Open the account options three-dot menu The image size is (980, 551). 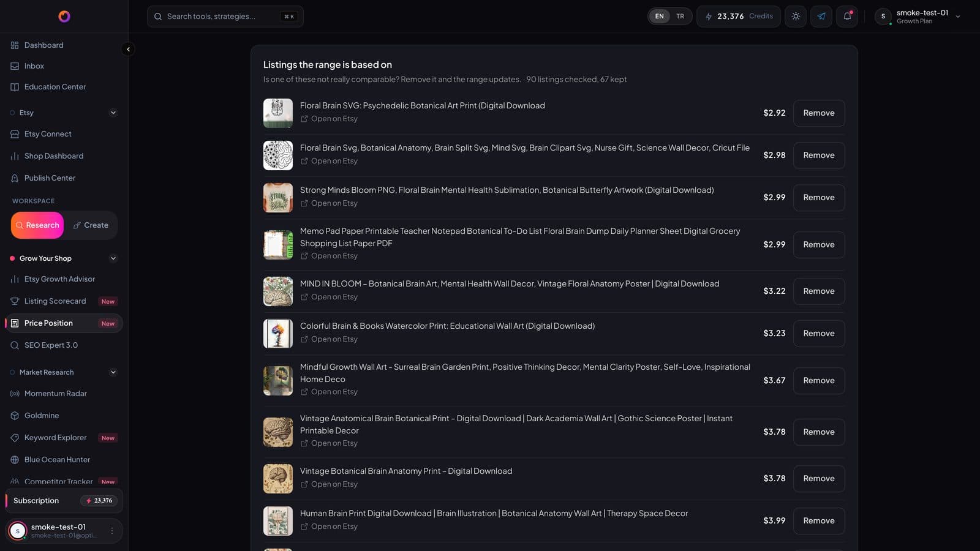coord(111,531)
